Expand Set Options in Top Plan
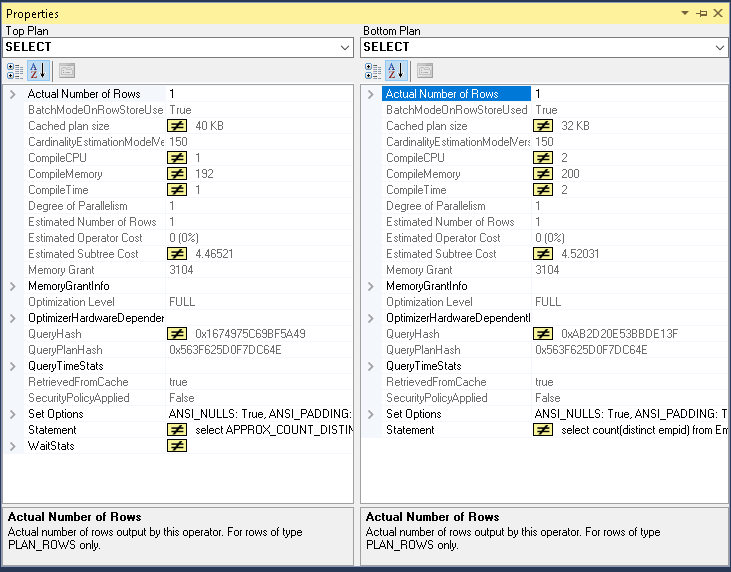 tap(12, 414)
